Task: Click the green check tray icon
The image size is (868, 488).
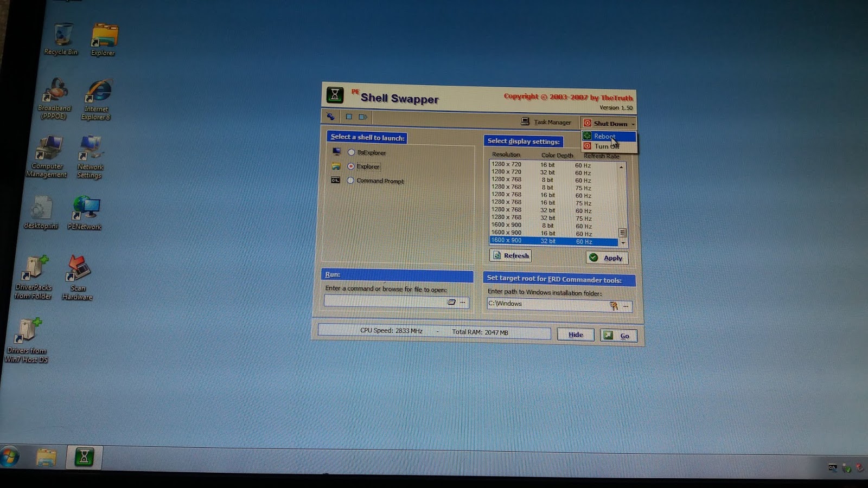Action: (846, 468)
